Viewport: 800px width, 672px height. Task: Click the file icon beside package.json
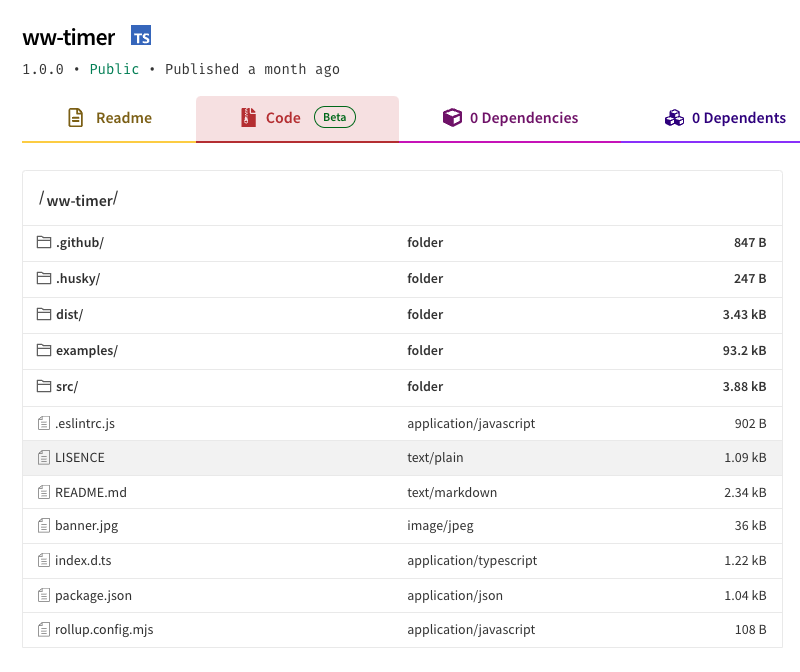[x=43, y=595]
